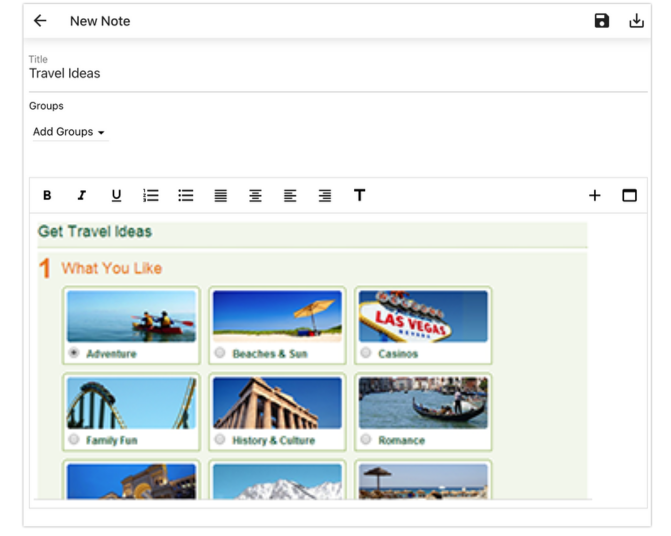Toggle underline formatting
Screen dimensions: 671x536
[116, 195]
